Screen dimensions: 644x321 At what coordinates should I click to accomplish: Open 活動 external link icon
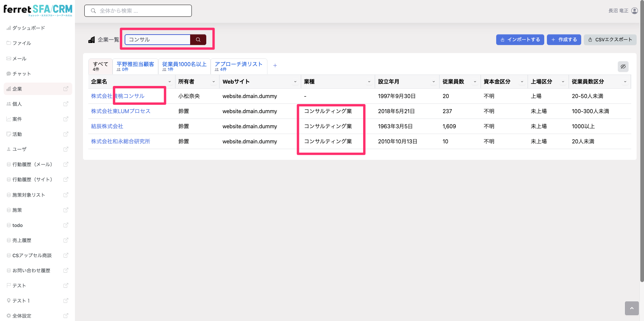tap(66, 134)
